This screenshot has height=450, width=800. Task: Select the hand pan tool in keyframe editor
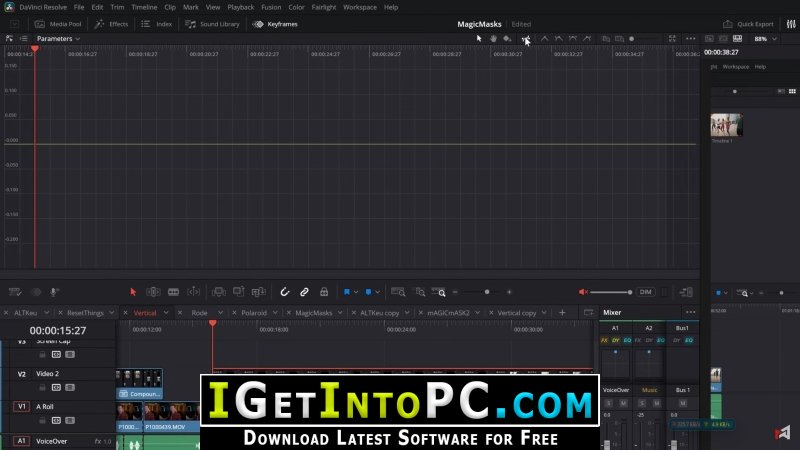(493, 38)
